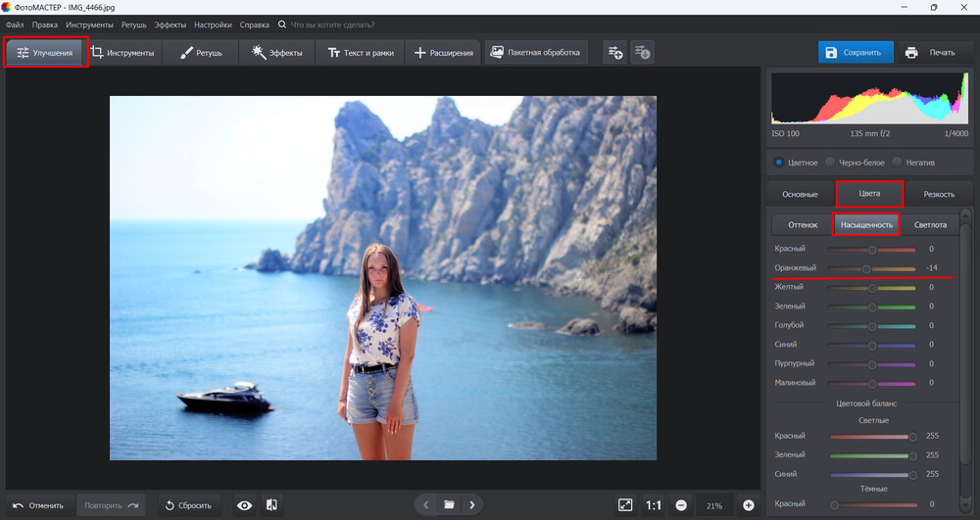Click the add preset sliders icon
The image size is (980, 520).
tap(614, 52)
